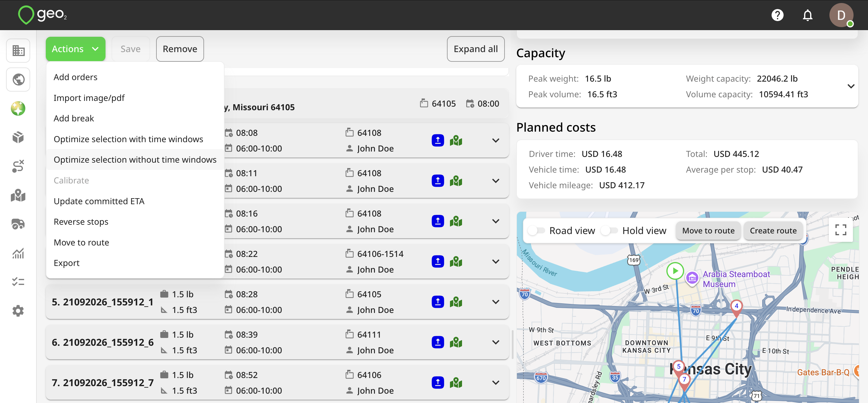Expand stop 7 21092026_155912_7 details
This screenshot has height=403, width=868.
coord(496,383)
